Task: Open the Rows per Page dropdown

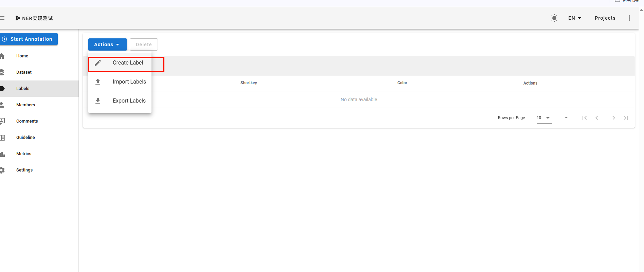Action: coord(544,118)
